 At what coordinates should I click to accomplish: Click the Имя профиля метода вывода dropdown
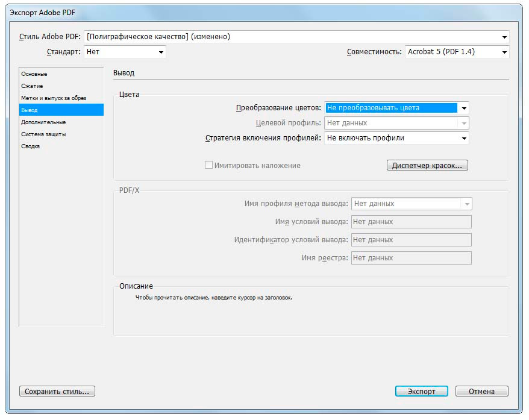[x=412, y=204]
